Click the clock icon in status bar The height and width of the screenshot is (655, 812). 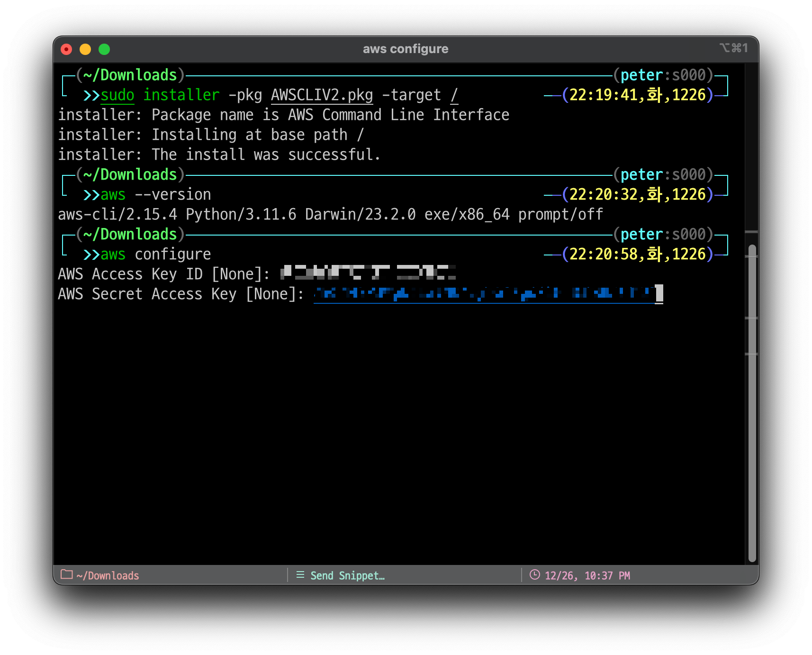pos(534,575)
